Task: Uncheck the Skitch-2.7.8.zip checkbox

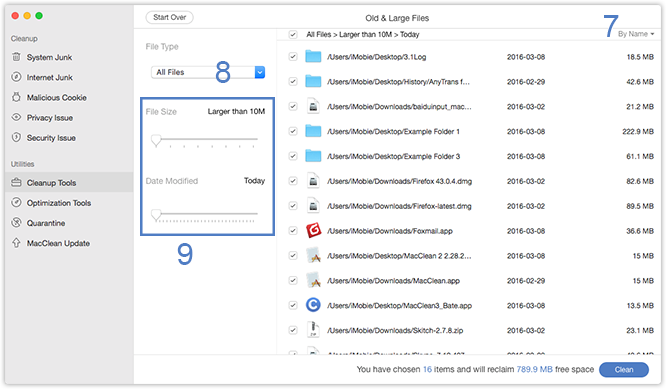Action: (x=293, y=330)
